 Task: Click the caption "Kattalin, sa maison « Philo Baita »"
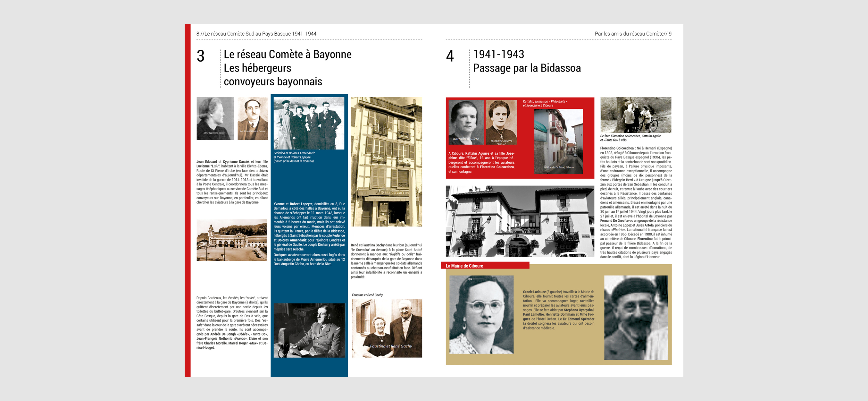pyautogui.click(x=545, y=101)
